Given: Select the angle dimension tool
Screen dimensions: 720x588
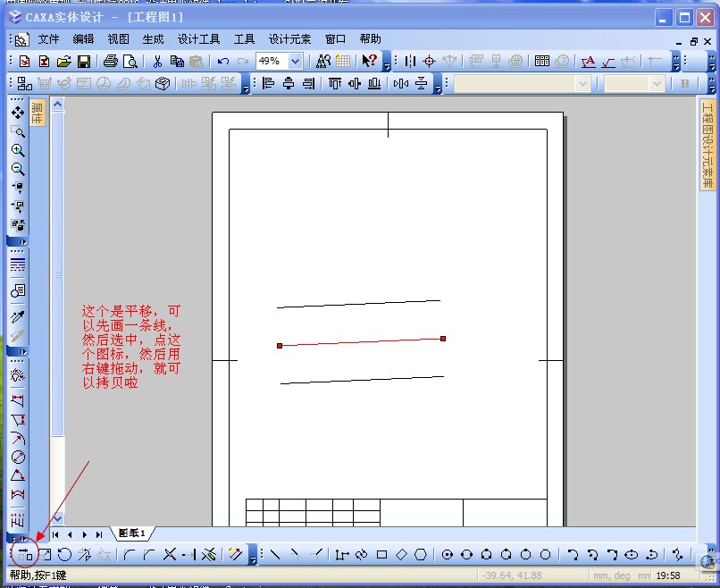Looking at the screenshot, I should [18, 475].
